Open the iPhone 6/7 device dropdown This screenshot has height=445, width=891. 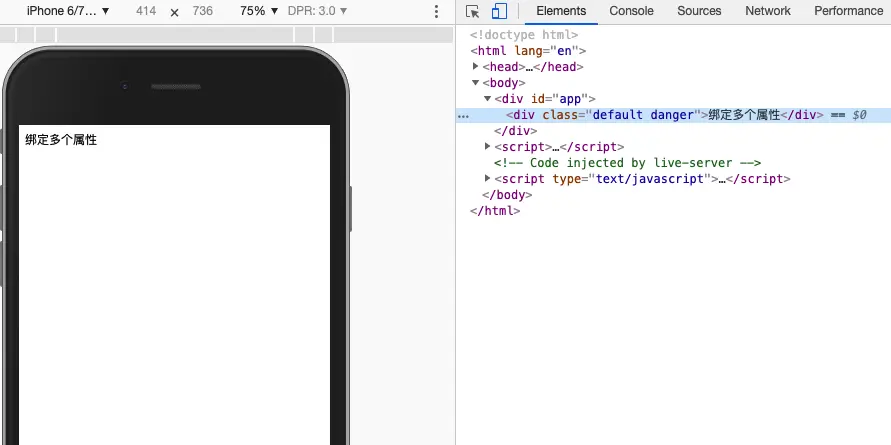pos(68,11)
